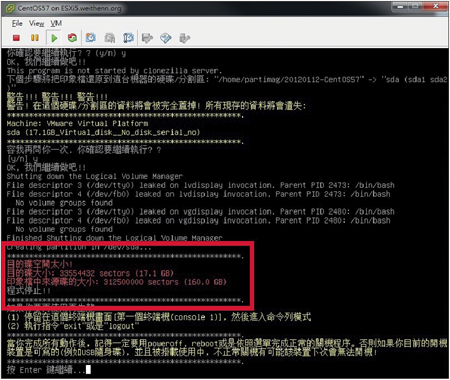Click the window title 'CentOS57 on ESXi5.weithenn.org'
The image size is (450, 380).
pyautogui.click(x=69, y=8)
